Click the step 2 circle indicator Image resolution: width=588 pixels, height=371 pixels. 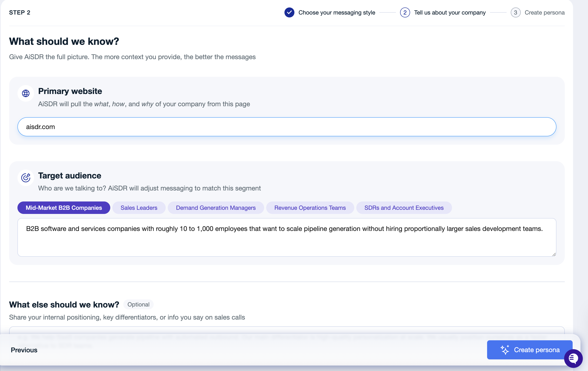405,12
